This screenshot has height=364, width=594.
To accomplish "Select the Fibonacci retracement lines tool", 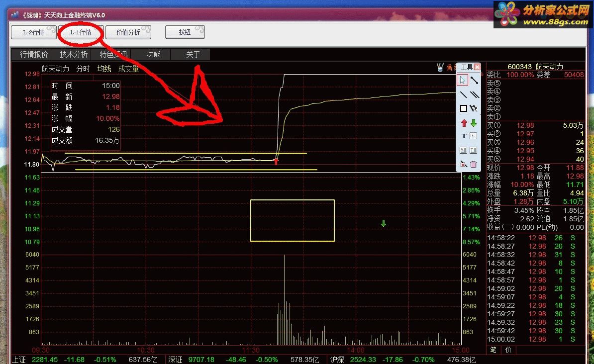I will (x=474, y=109).
